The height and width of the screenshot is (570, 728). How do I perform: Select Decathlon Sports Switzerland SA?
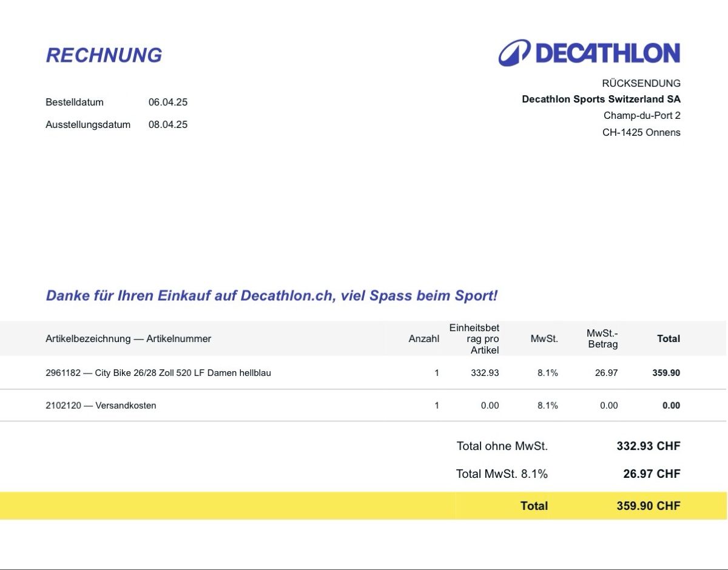[601, 99]
